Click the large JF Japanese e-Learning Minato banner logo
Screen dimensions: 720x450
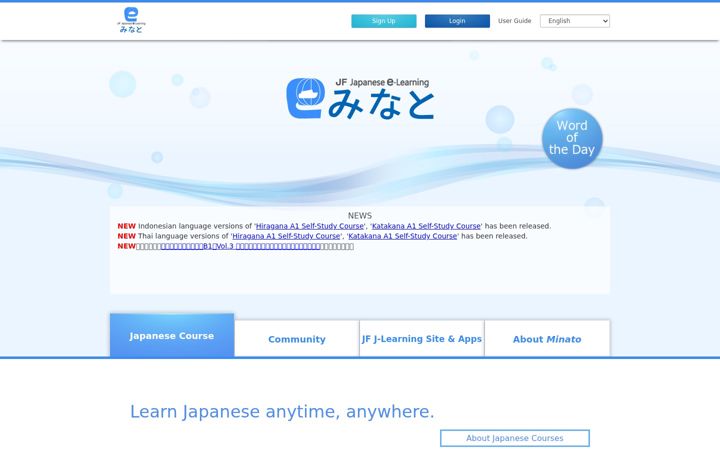[360, 98]
